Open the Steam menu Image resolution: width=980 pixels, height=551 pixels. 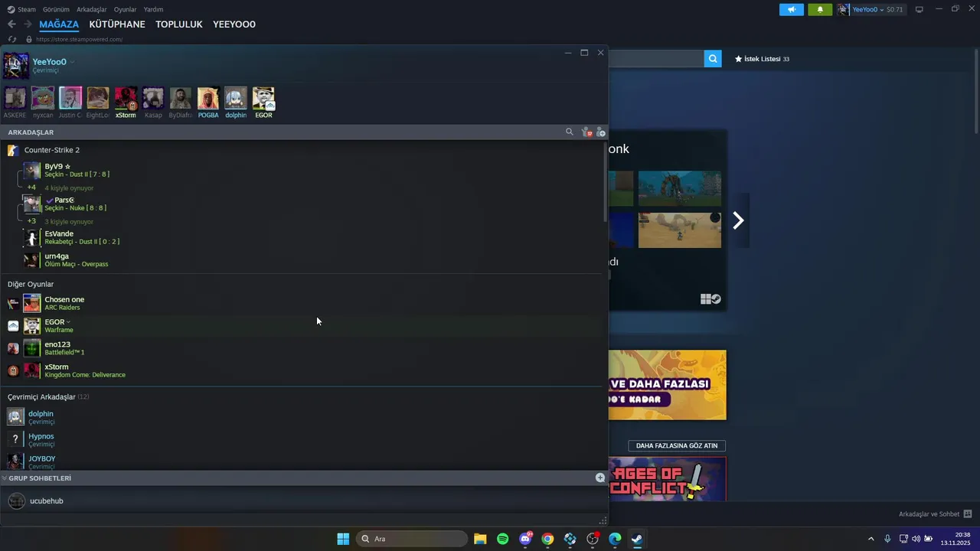pos(21,9)
